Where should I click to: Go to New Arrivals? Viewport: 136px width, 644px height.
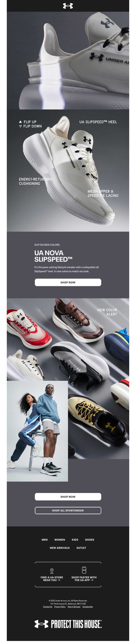tap(60, 548)
